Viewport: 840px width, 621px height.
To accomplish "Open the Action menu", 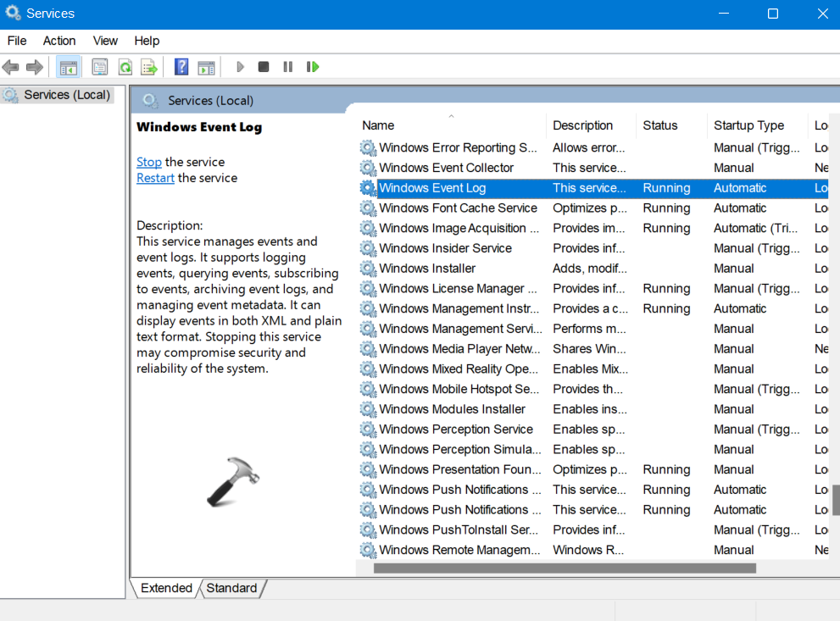I will (59, 41).
